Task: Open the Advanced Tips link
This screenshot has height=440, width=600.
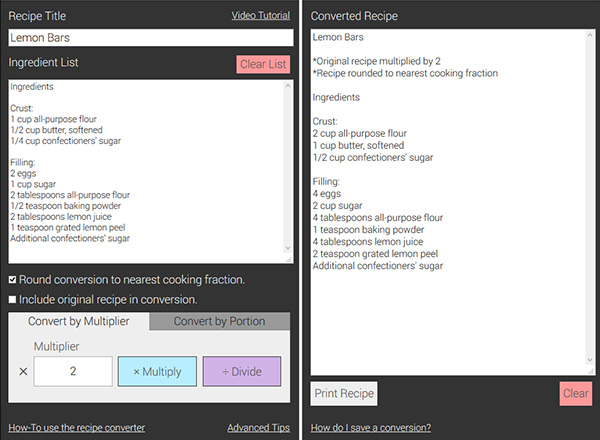Action: [x=259, y=427]
